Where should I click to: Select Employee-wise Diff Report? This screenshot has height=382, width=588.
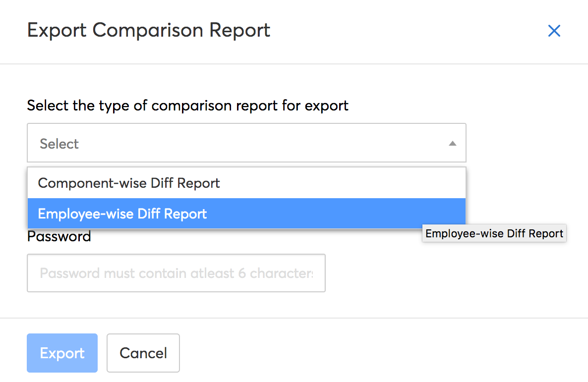[122, 214]
